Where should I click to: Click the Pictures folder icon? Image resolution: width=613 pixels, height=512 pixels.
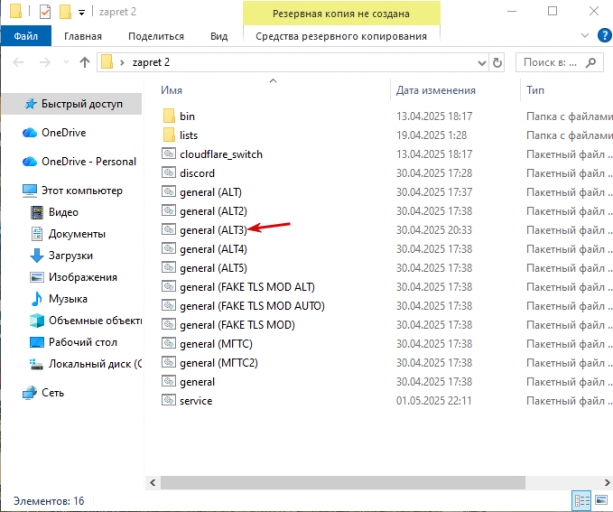[x=37, y=277]
